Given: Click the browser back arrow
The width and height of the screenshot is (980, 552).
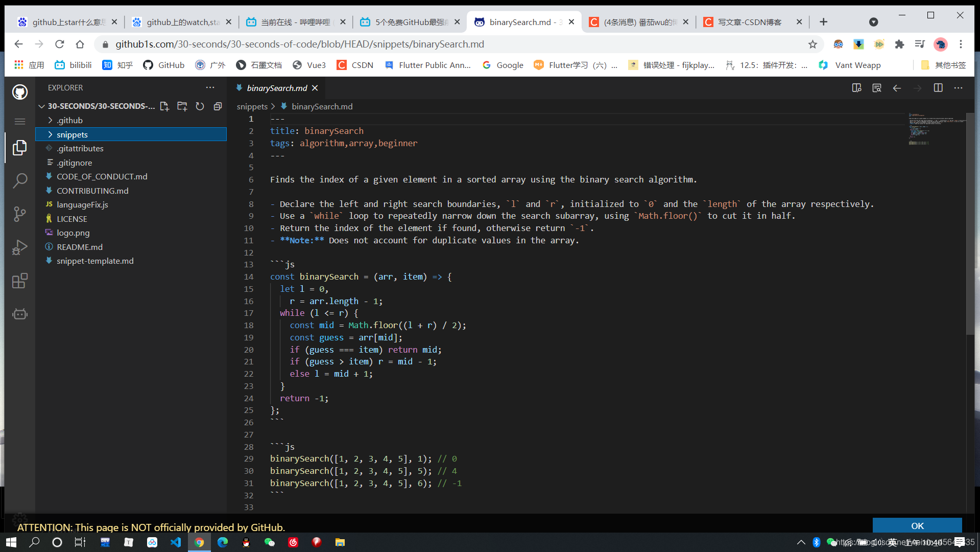Looking at the screenshot, I should [x=19, y=44].
